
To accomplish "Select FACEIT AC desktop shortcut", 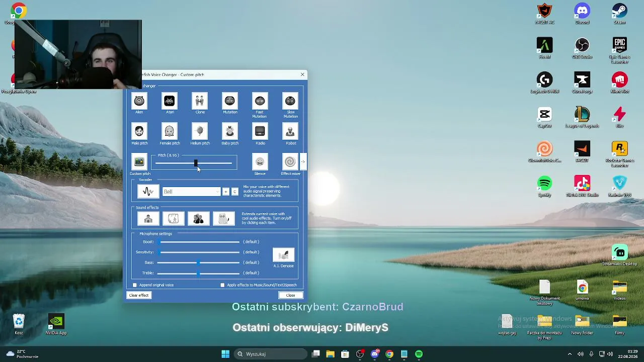I will pos(544,14).
